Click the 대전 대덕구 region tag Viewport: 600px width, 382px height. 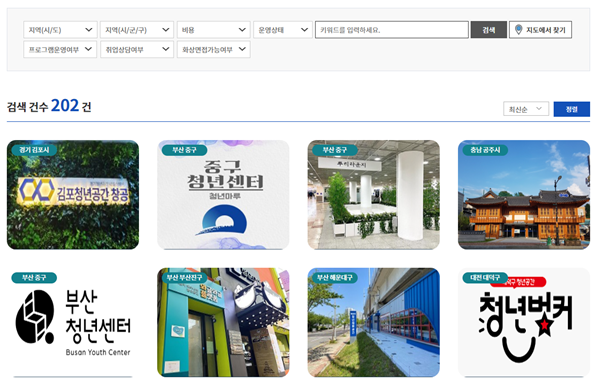click(485, 278)
